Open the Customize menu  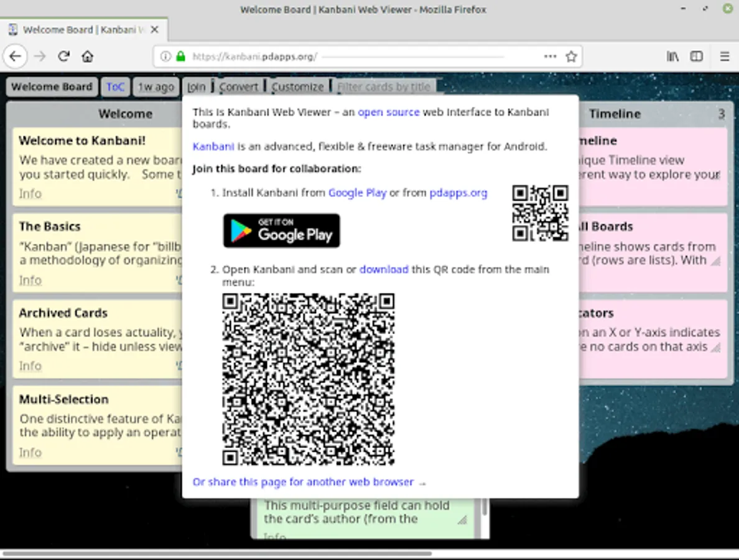(x=297, y=86)
